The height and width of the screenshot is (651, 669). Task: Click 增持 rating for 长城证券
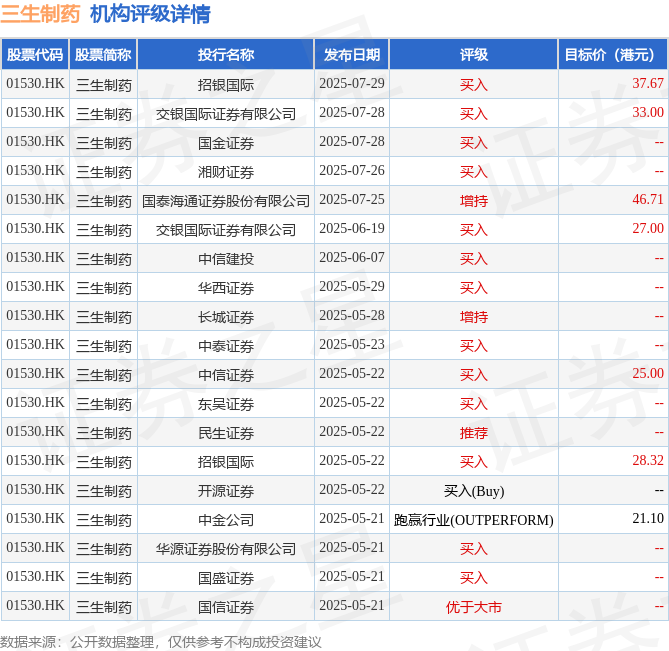474,317
